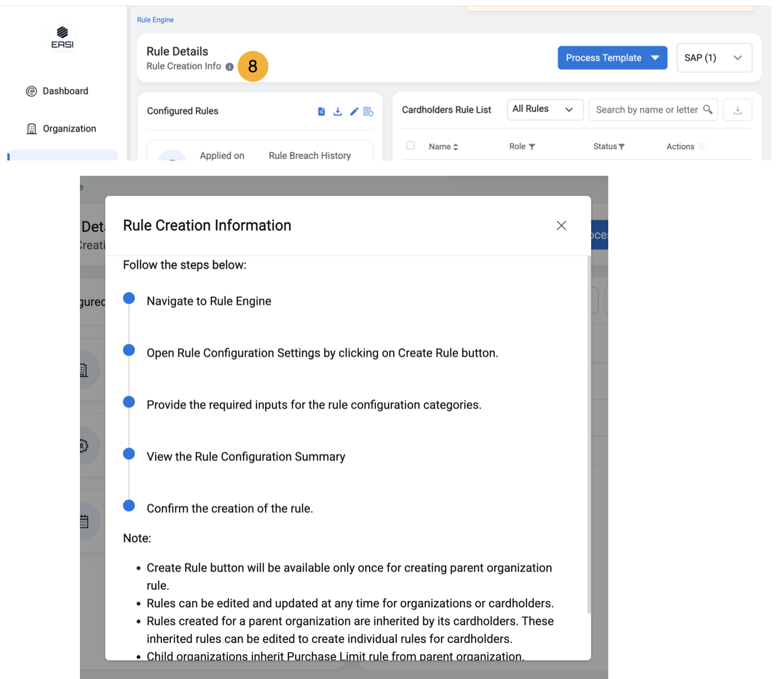
Task: Expand the All Rules dropdown
Action: 545,110
